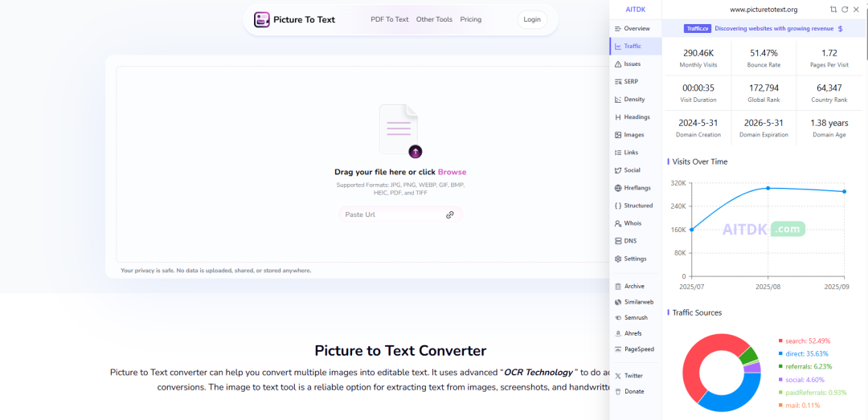Open the Settings gear icon
868x420 pixels.
pyautogui.click(x=618, y=259)
